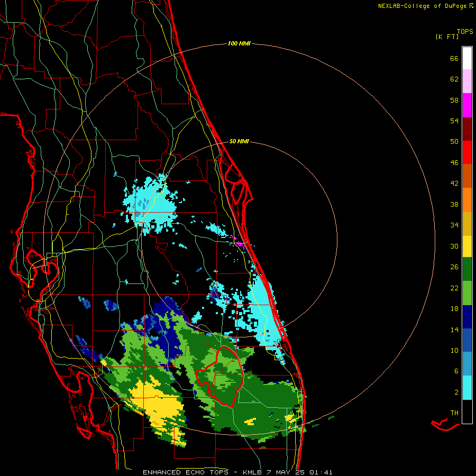Click the "34" legend value
This screenshot has height=476, width=476.
point(454,225)
